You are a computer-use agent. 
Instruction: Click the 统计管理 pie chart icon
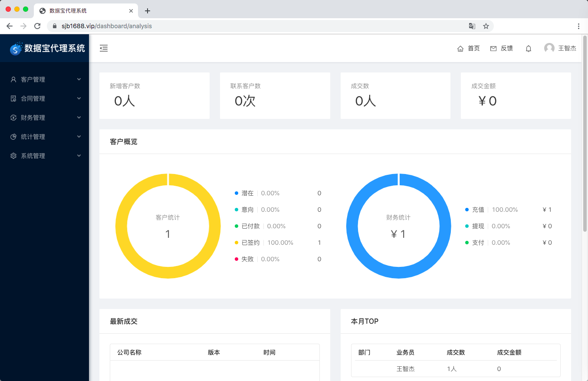click(13, 137)
